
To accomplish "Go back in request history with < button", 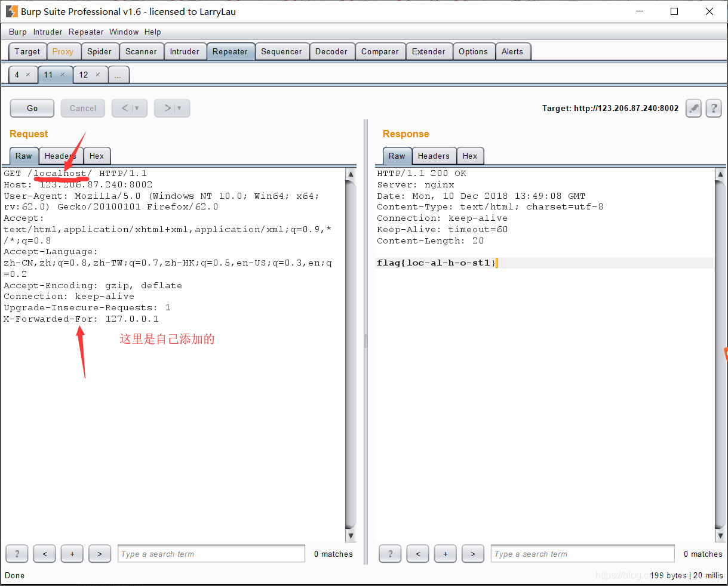I will [x=125, y=108].
